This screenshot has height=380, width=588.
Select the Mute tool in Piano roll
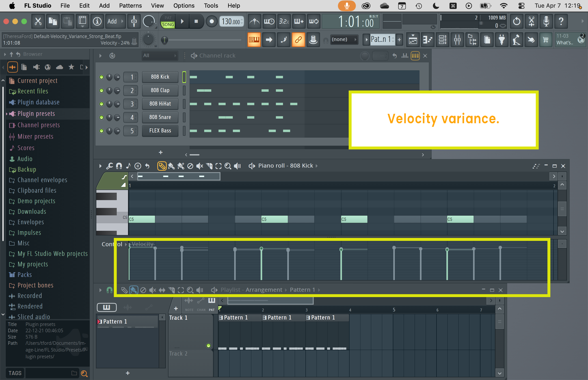(x=200, y=166)
